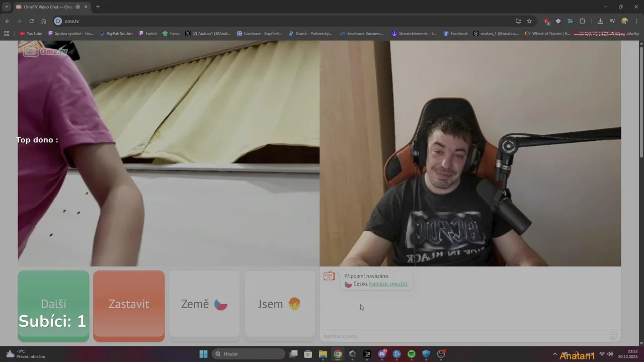644x362 pixels.
Task: Open the browser downloads panel
Action: (600, 21)
